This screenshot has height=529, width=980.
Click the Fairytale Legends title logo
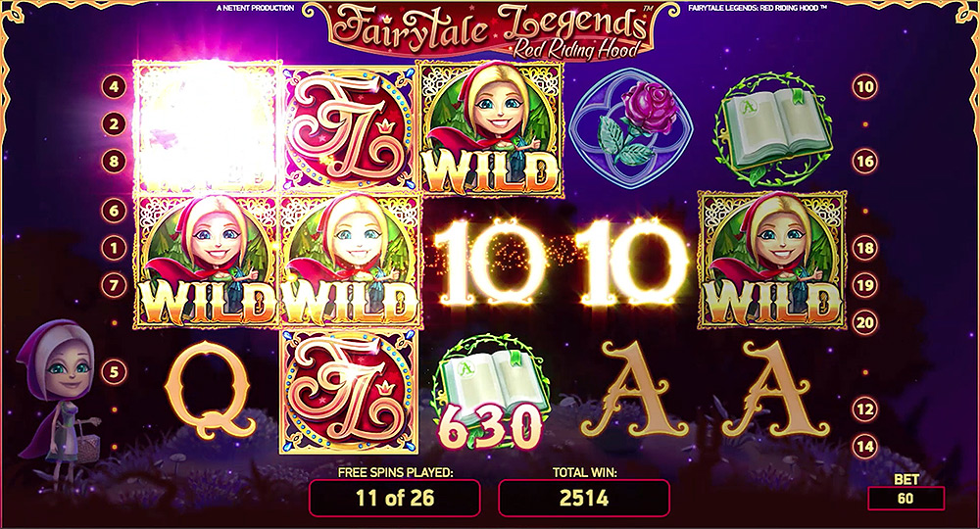[489, 29]
